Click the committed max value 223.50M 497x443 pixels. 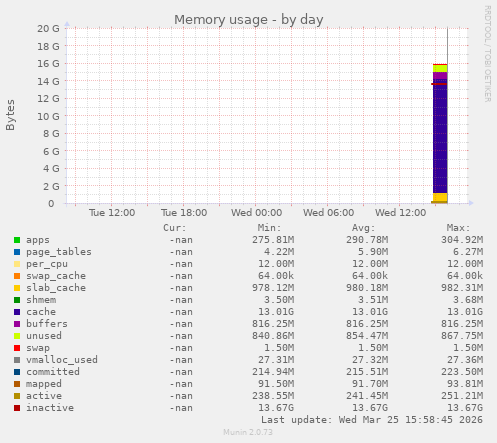[462, 372]
